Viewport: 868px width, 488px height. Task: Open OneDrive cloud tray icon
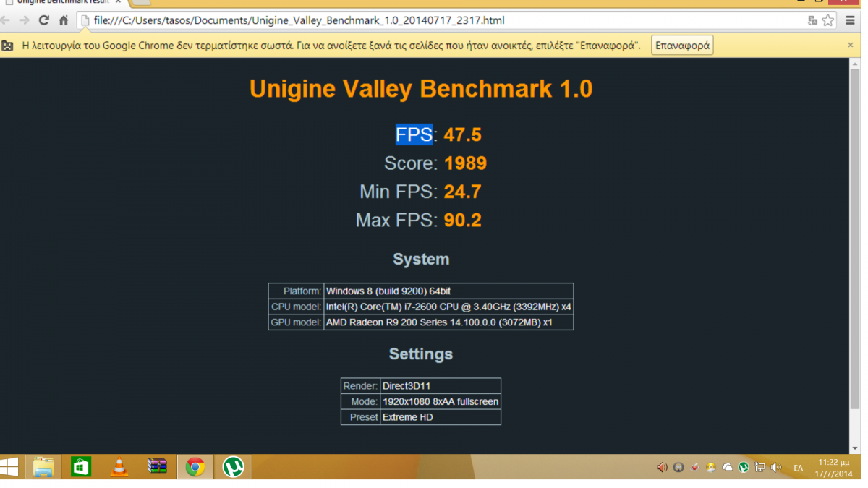pos(728,468)
